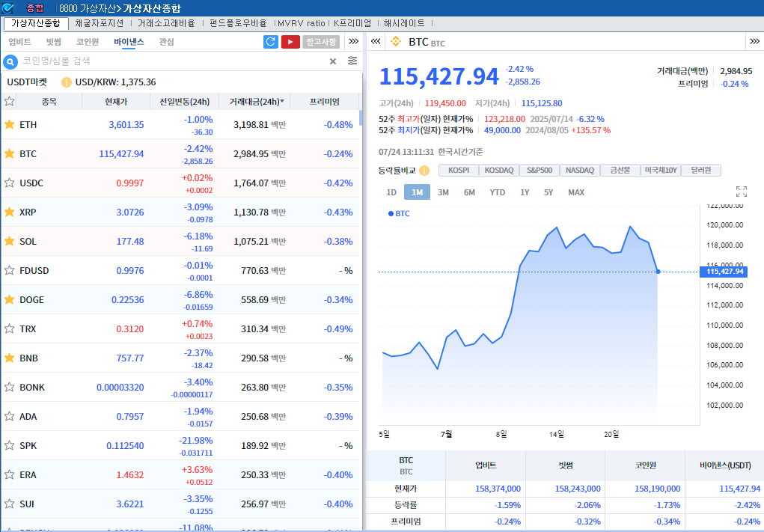Open the K프리미엄 tab

pyautogui.click(x=352, y=23)
